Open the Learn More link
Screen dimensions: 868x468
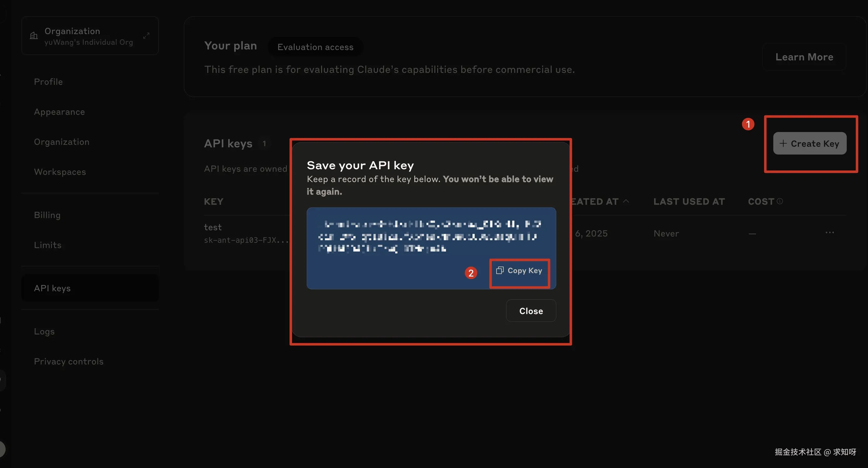click(x=804, y=57)
